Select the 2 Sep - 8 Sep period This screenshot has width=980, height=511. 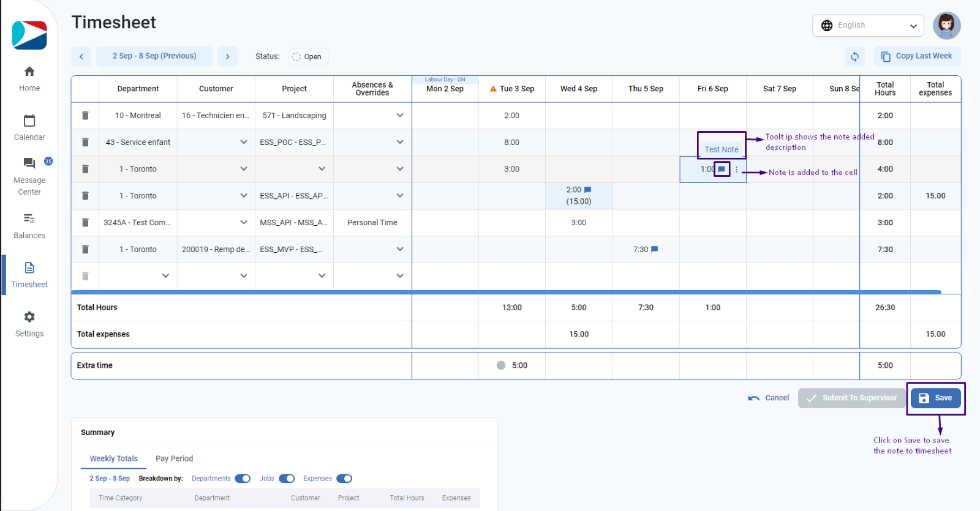154,56
